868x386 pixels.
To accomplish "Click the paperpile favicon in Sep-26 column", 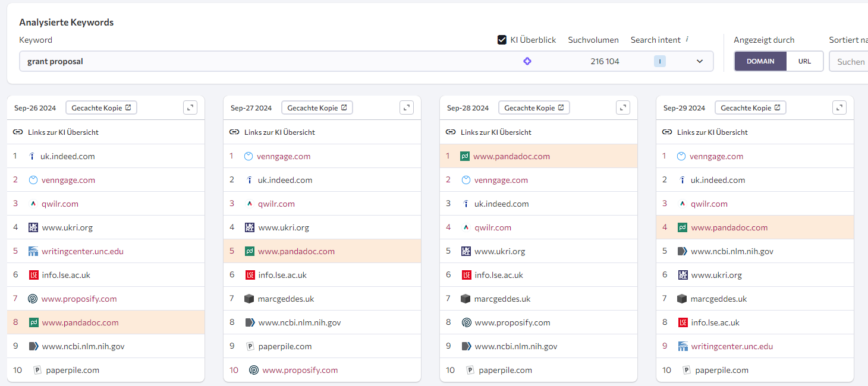I will pyautogui.click(x=37, y=370).
